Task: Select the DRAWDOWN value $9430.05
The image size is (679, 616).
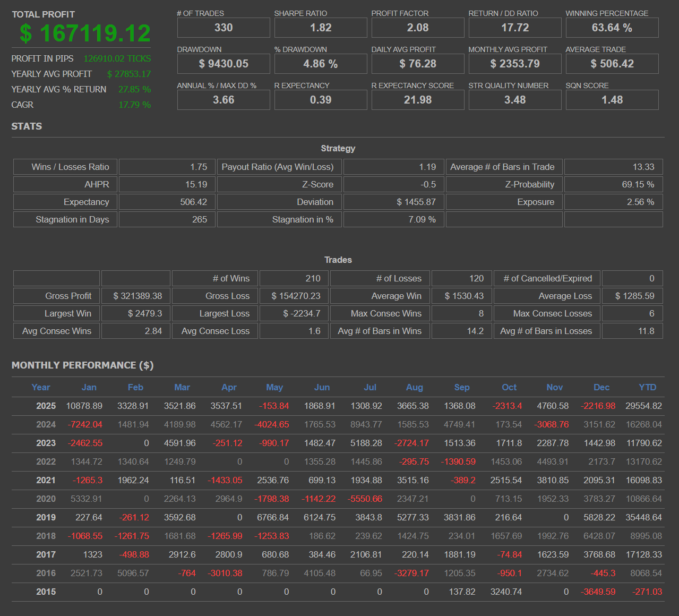Action: tap(223, 63)
